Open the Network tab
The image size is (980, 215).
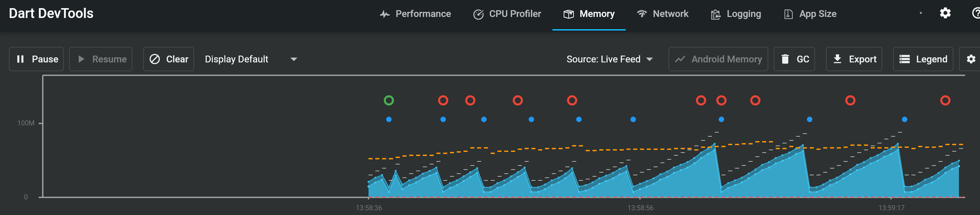663,14
